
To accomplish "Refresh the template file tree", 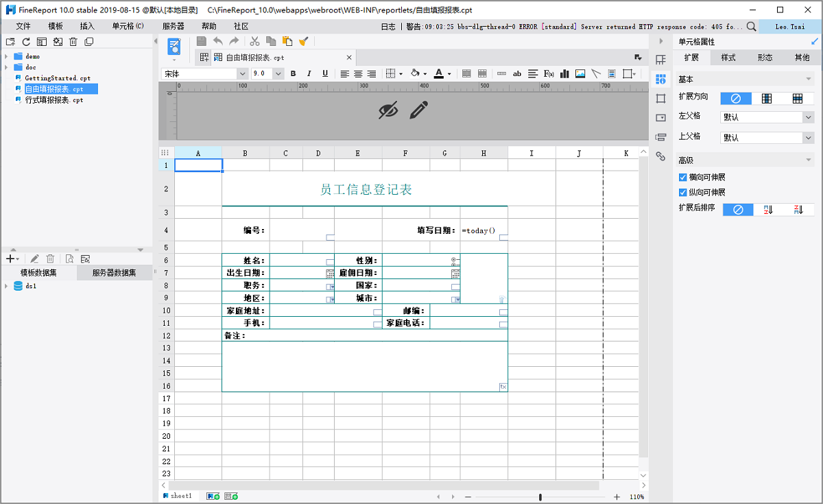I will (26, 42).
